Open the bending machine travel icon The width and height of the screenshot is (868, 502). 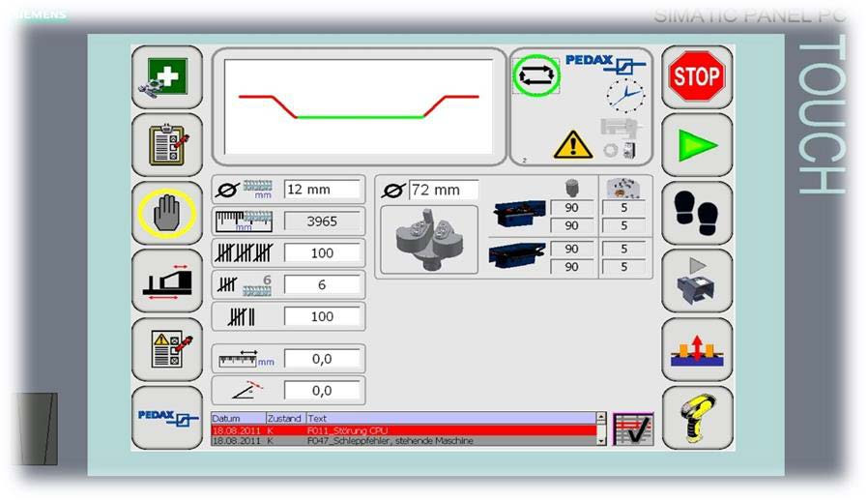click(x=166, y=281)
